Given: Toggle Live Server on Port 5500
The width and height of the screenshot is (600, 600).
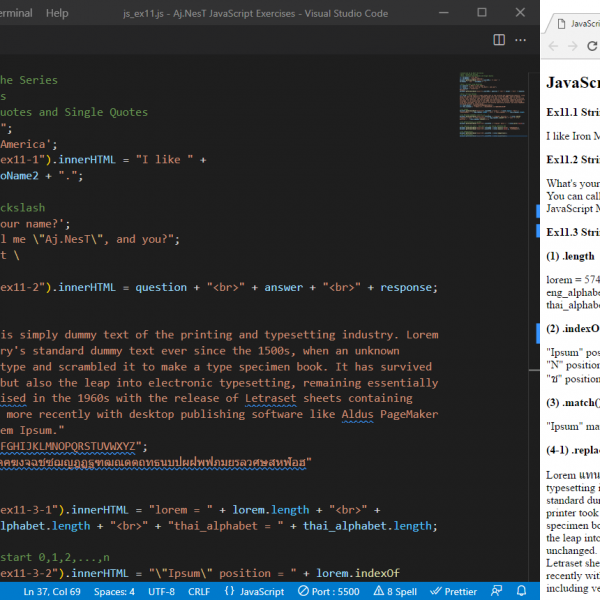Looking at the screenshot, I should [329, 591].
